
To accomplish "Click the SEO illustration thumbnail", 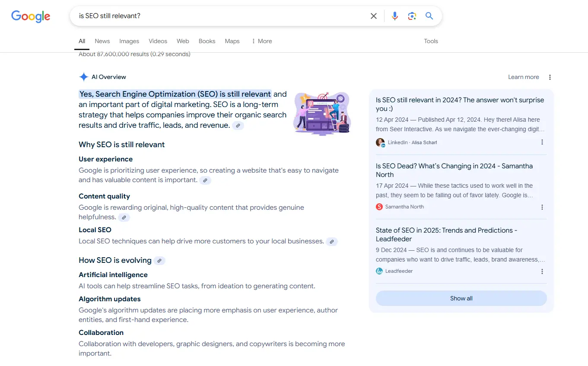I will coord(322,113).
